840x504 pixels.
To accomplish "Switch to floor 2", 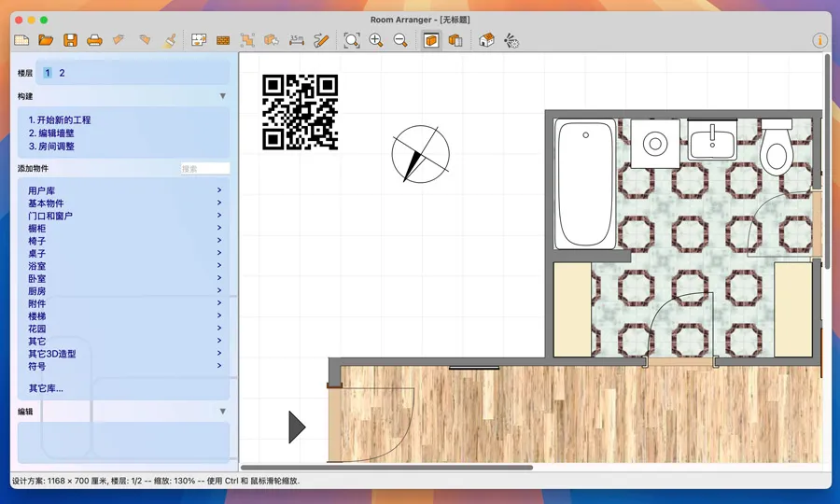I will tap(63, 73).
